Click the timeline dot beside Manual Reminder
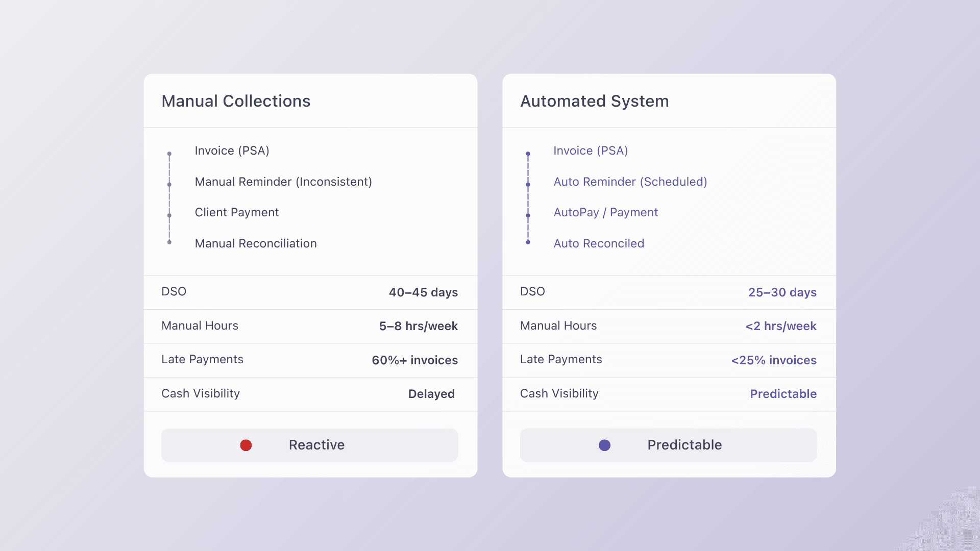This screenshot has width=980, height=551. [x=169, y=185]
